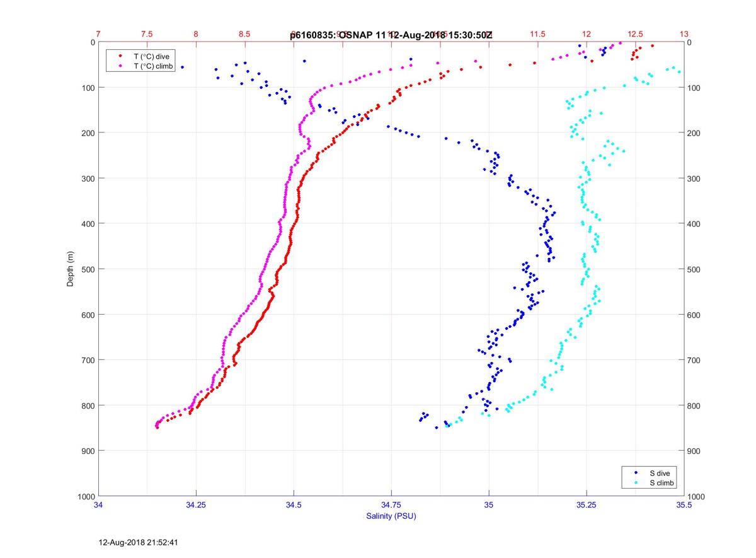Click salinity tick label 34

[98, 505]
